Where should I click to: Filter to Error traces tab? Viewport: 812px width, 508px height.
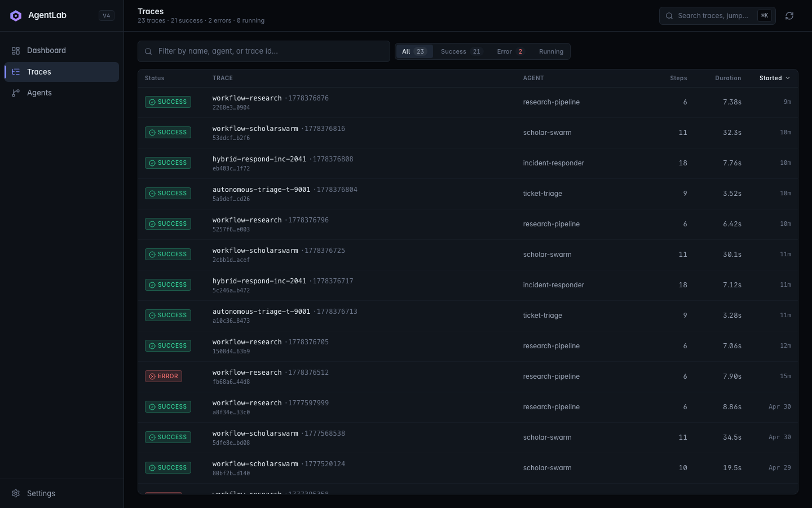(511, 51)
